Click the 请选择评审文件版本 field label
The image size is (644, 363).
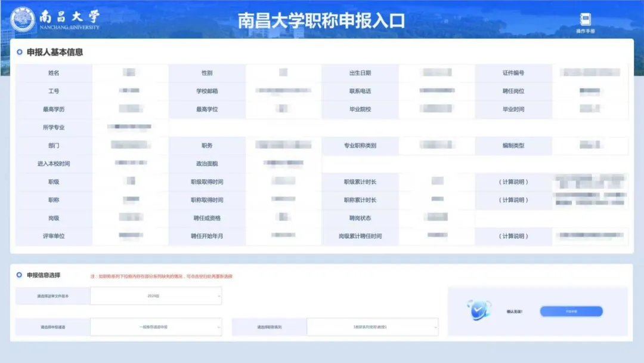tap(53, 296)
